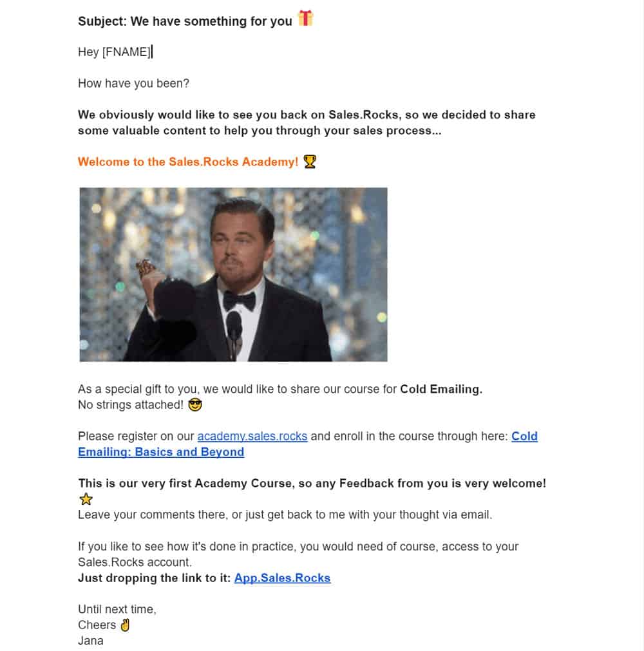Click the "No strings attached!" text
644x651 pixels.
(x=130, y=405)
